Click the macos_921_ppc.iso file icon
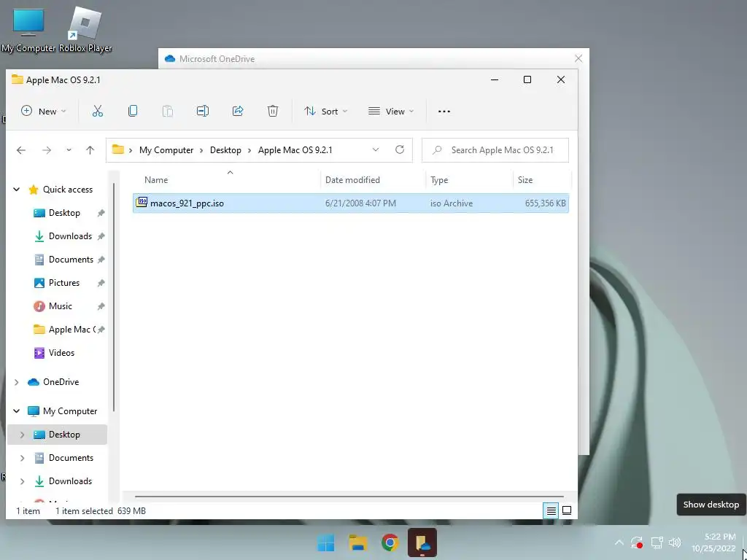 point(142,203)
